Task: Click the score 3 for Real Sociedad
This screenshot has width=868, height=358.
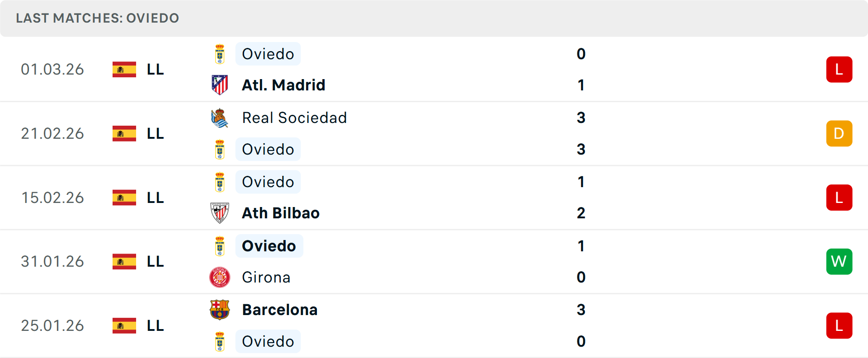Action: (x=581, y=118)
